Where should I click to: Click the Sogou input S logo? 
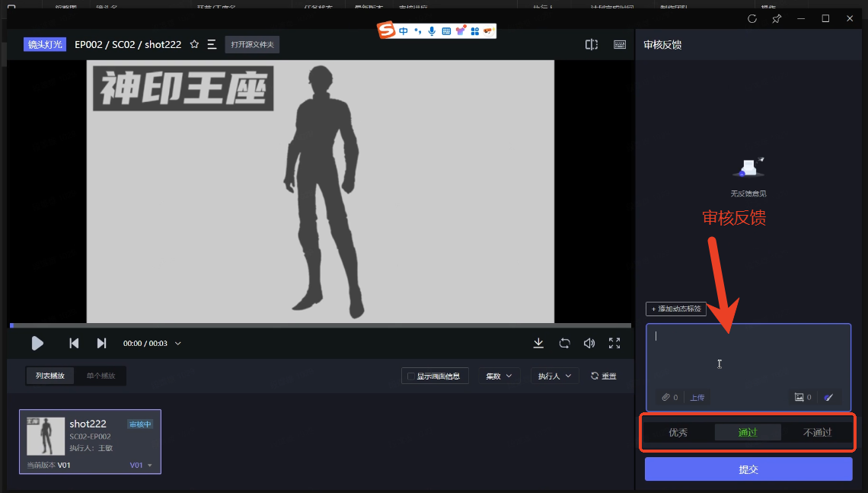(x=386, y=30)
